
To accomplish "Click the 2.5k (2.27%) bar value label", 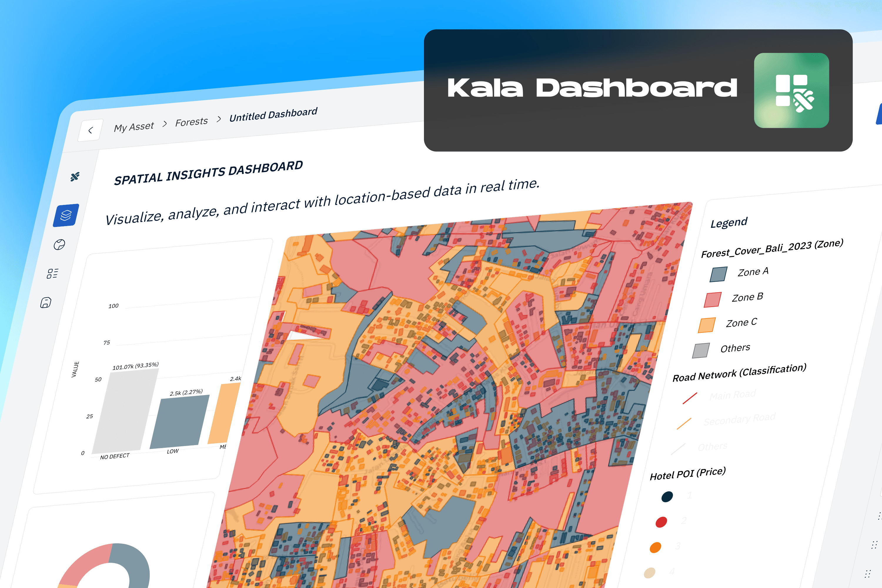I will [x=186, y=392].
